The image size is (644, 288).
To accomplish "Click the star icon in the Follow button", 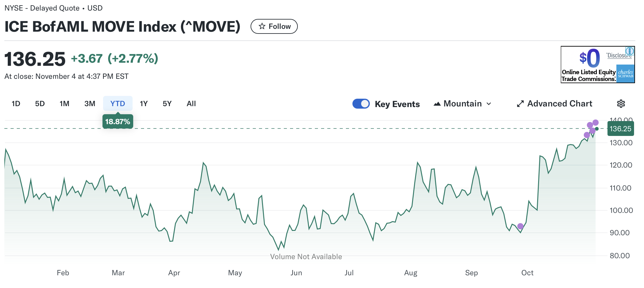I will pyautogui.click(x=262, y=26).
